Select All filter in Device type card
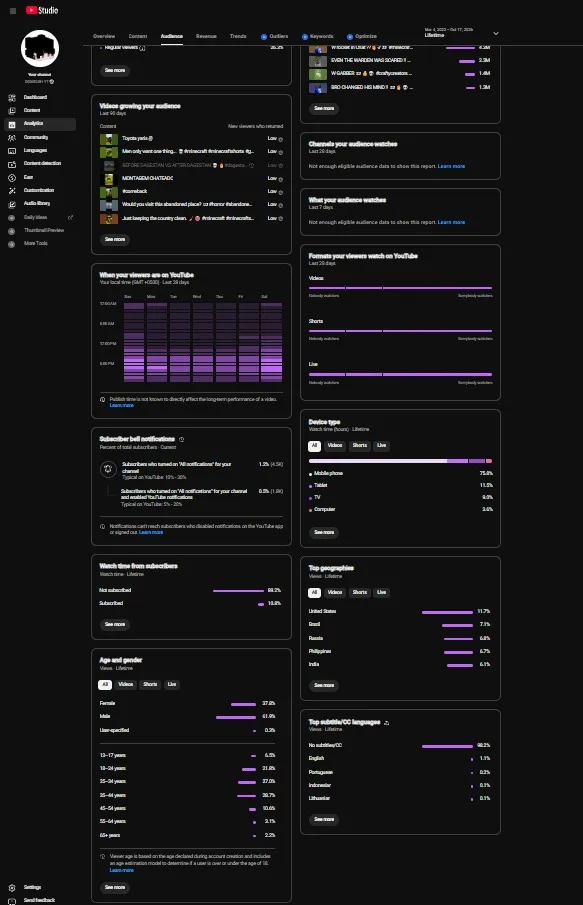This screenshot has width=583, height=905. click(315, 446)
